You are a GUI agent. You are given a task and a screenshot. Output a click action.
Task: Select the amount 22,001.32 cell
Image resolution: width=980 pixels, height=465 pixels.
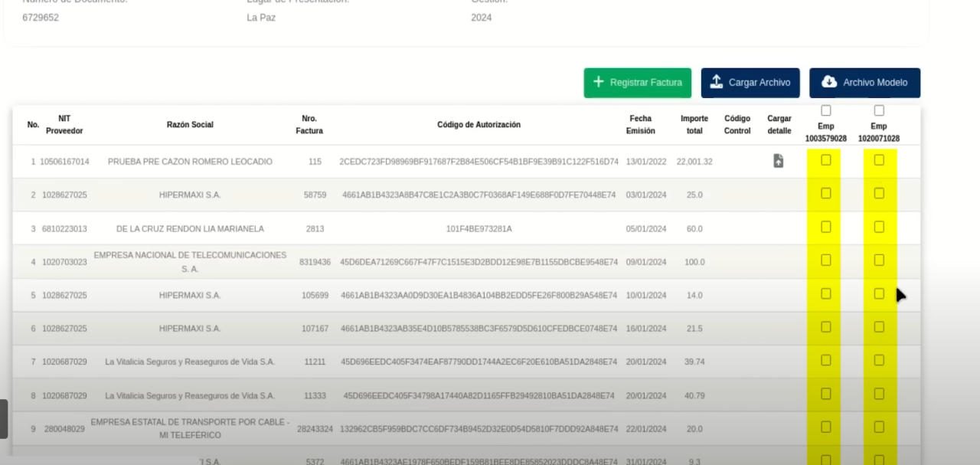[x=694, y=162]
